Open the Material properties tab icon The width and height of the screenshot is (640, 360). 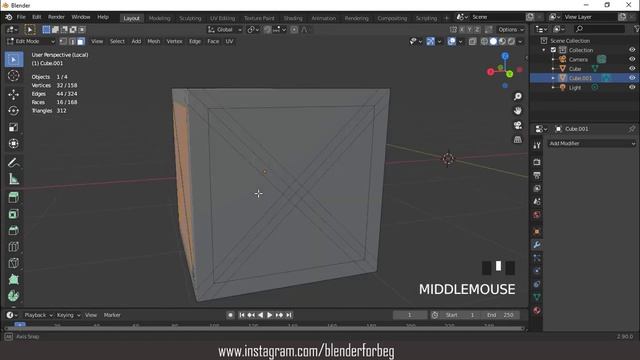(537, 310)
